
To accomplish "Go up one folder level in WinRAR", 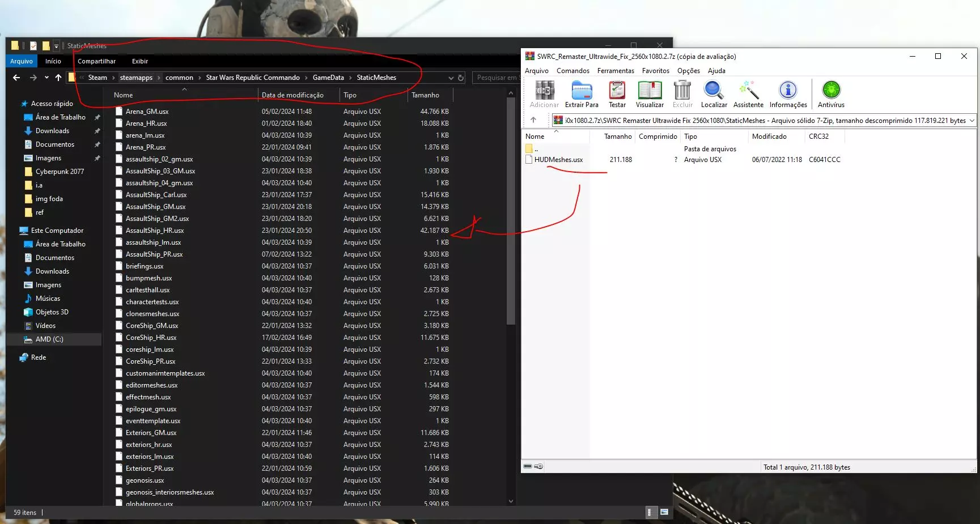I will point(533,120).
